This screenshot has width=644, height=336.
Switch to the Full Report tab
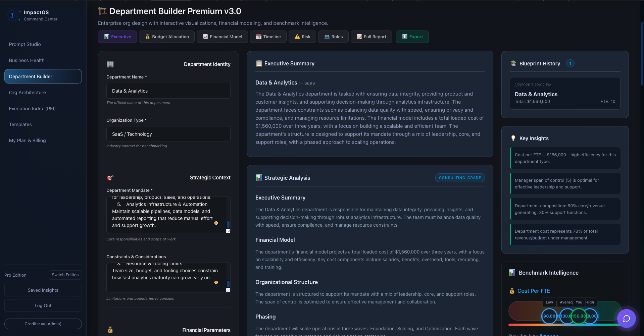point(371,37)
